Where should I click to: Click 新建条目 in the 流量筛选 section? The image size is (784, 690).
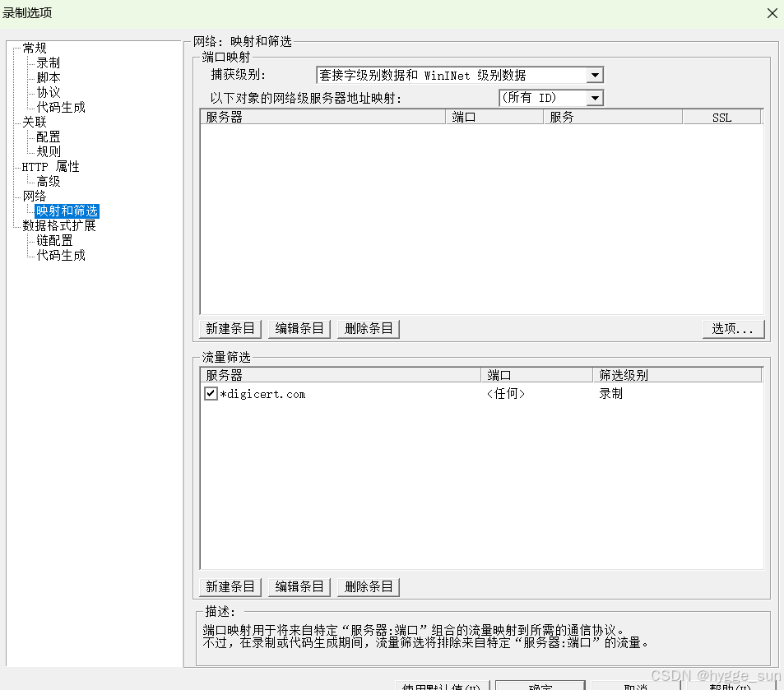pyautogui.click(x=230, y=586)
